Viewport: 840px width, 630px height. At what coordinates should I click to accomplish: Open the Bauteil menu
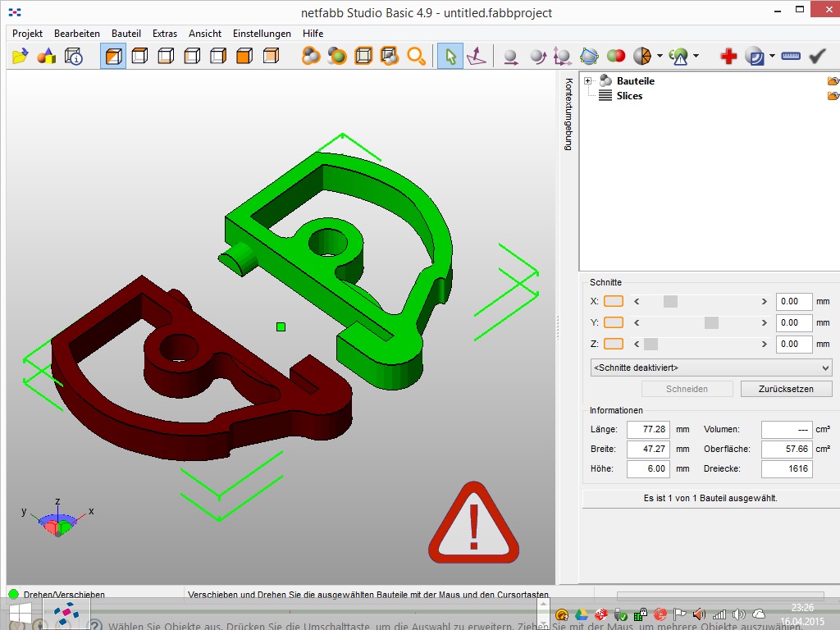[x=126, y=34]
